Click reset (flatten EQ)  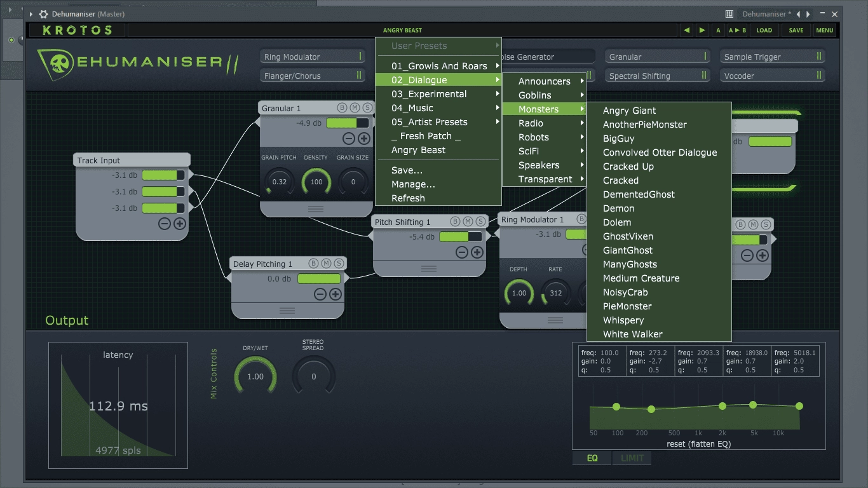698,444
